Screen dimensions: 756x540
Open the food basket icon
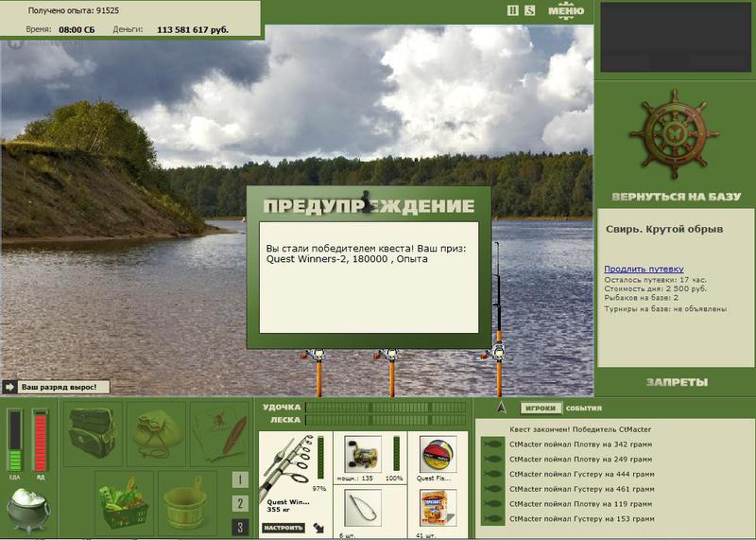coord(124,504)
